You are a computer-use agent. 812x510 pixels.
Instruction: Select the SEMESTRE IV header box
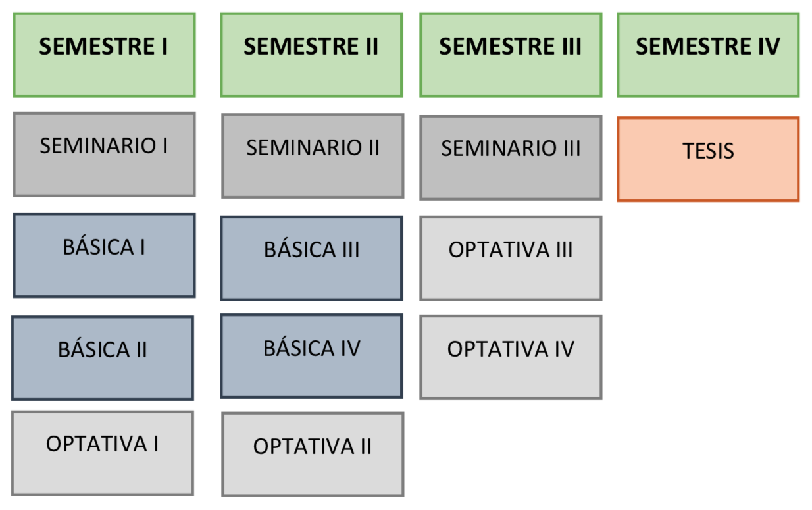pos(708,55)
